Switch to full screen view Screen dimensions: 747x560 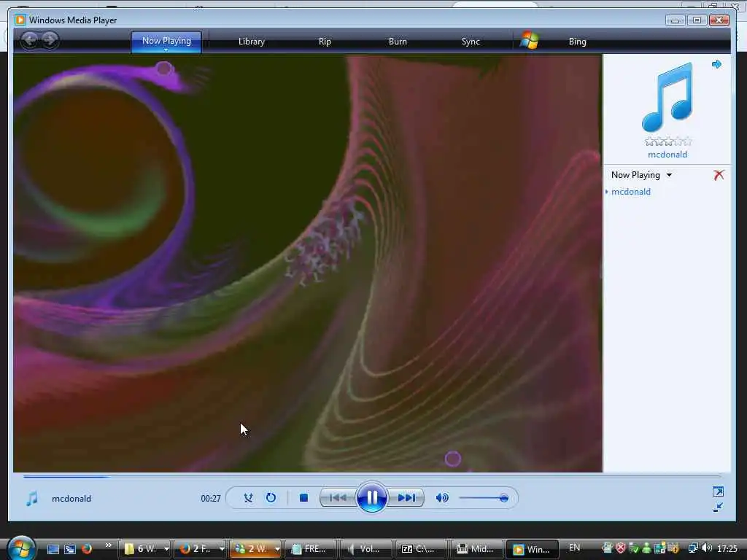(x=718, y=491)
